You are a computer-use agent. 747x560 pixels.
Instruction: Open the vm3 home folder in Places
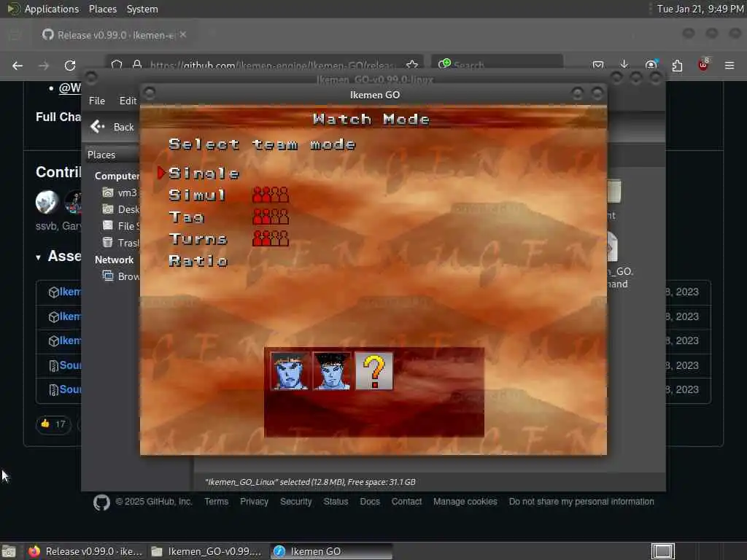pos(120,192)
